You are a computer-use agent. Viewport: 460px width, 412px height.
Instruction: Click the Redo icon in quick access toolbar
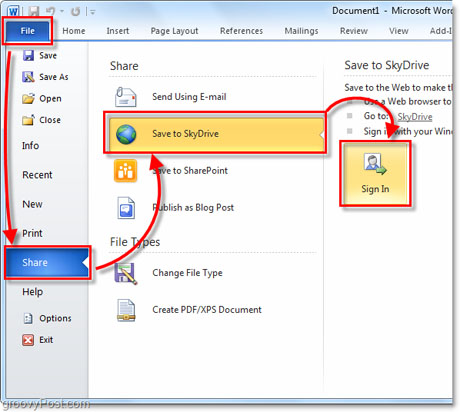pyautogui.click(x=76, y=12)
